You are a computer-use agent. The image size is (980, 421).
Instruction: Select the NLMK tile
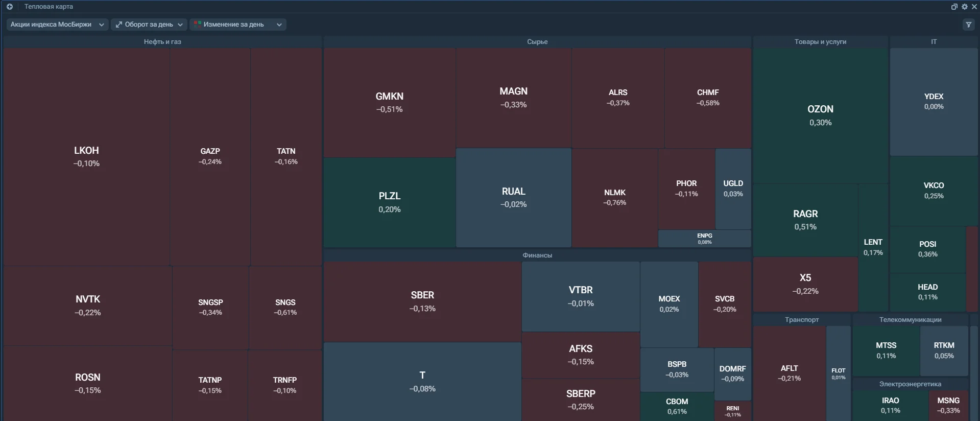pos(615,198)
